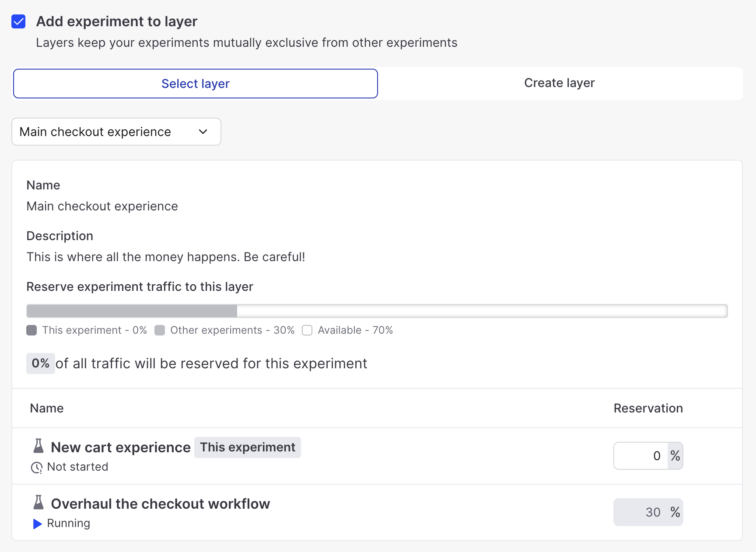The image size is (756, 552).
Task: Click the New cart experience reservation input
Action: pos(641,456)
